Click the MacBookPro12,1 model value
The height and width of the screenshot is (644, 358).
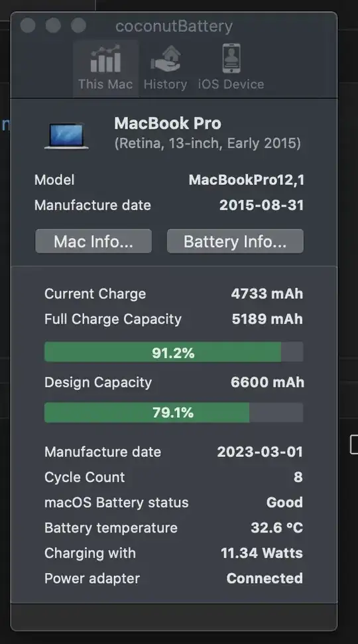[x=247, y=180]
